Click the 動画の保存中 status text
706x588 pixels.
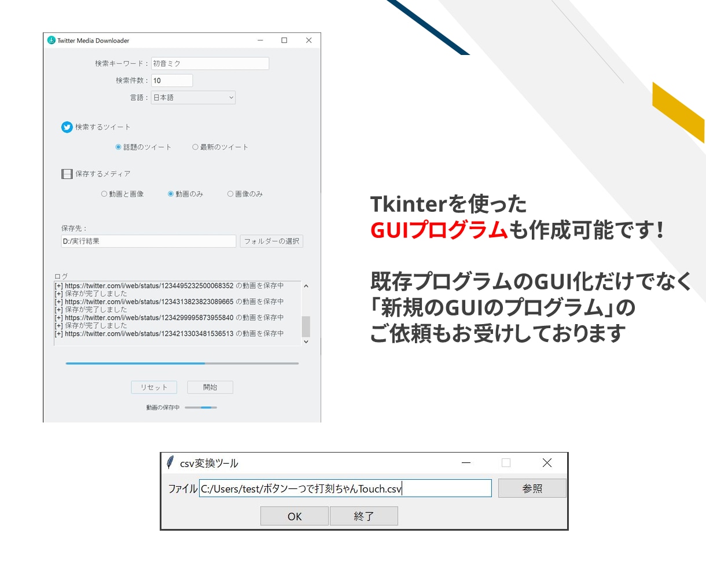pyautogui.click(x=163, y=407)
